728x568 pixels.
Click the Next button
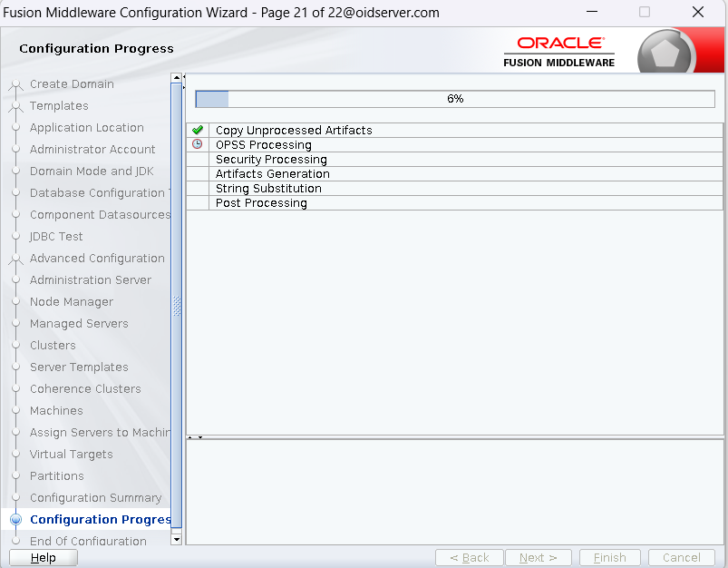[x=539, y=558]
